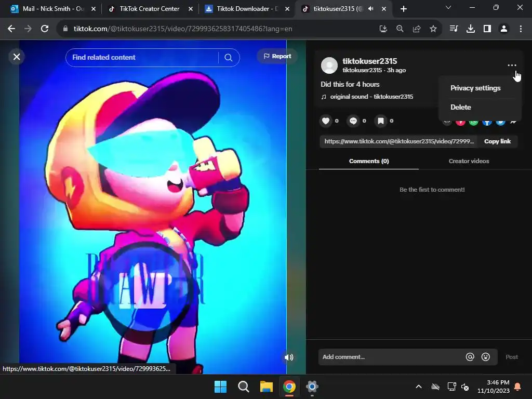Screen dimensions: 532x399
Task: Open the original sound - tiktokuser2315 link
Action: pyautogui.click(x=371, y=97)
